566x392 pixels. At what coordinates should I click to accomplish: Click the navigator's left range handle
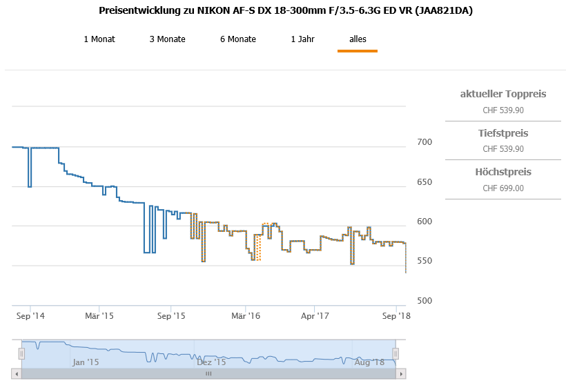[21, 353]
